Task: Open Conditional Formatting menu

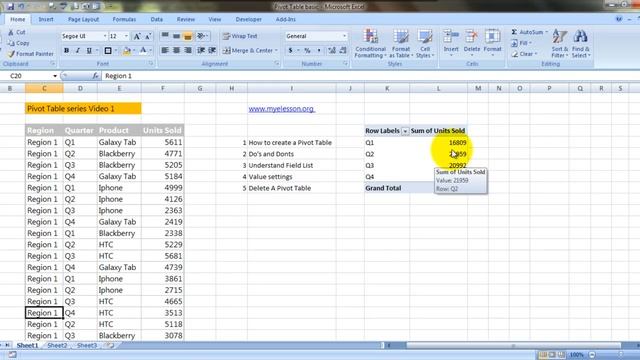Action: (x=370, y=43)
